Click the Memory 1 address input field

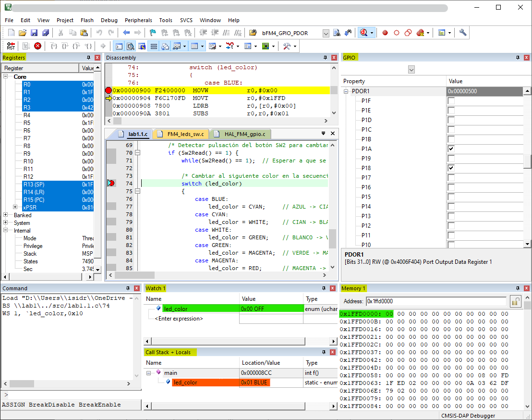(435, 301)
